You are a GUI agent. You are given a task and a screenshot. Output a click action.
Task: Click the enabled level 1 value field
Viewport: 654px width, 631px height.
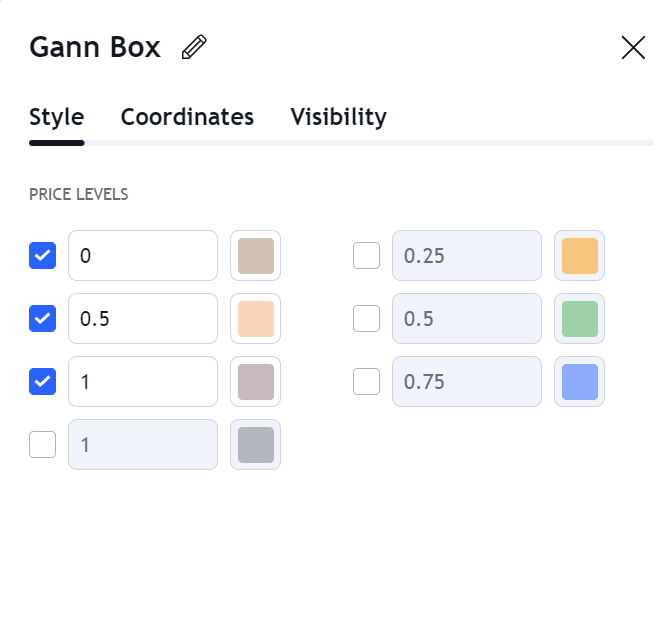pos(143,381)
